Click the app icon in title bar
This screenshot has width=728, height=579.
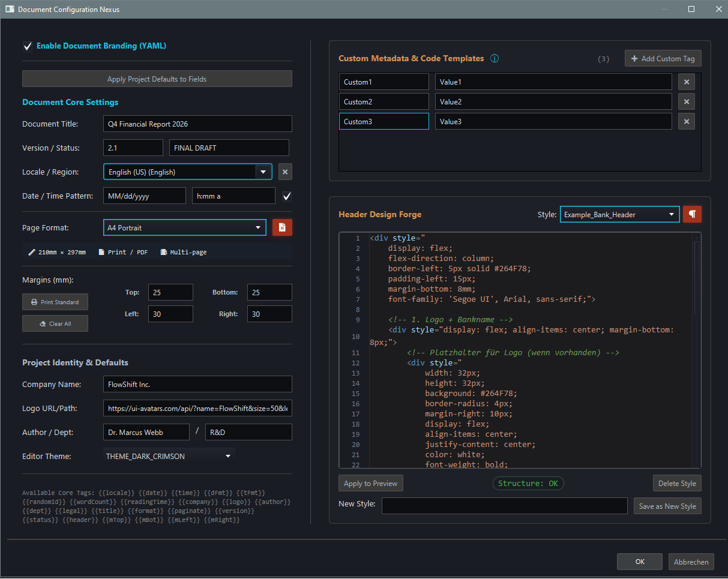tap(10, 10)
